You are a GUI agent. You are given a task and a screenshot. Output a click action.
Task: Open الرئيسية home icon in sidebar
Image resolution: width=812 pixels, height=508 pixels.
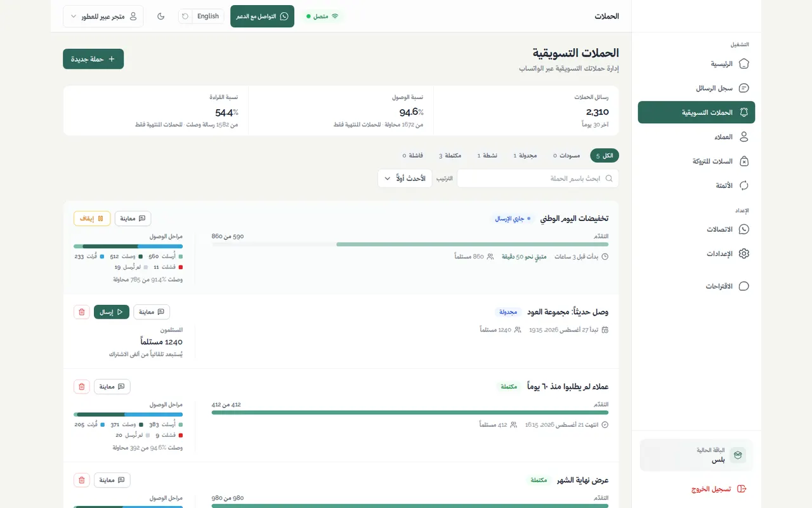point(744,63)
